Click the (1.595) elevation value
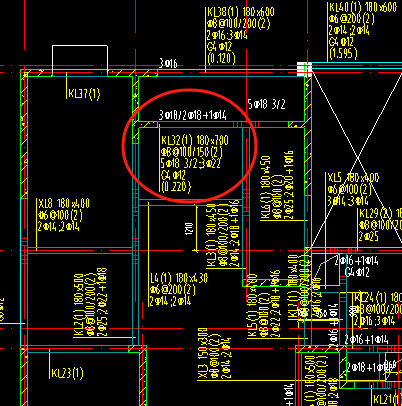Screen dimensions: 402x406 coord(343,53)
